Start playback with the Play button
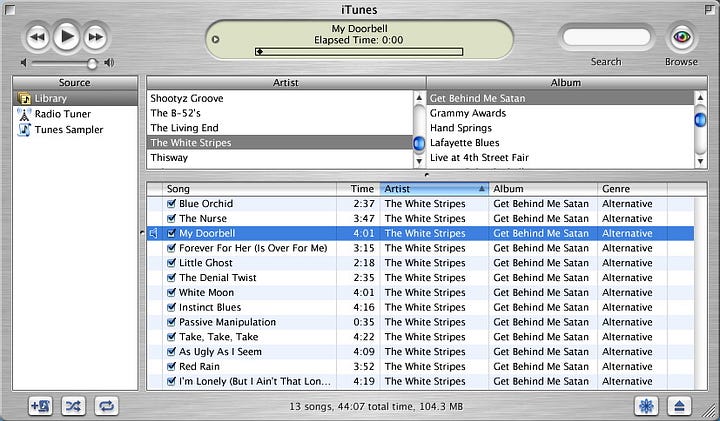 67,36
